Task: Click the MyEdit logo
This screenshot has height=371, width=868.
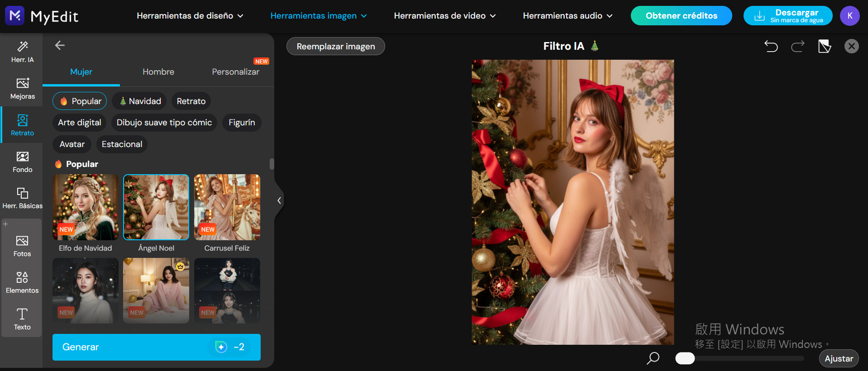Action: click(42, 16)
